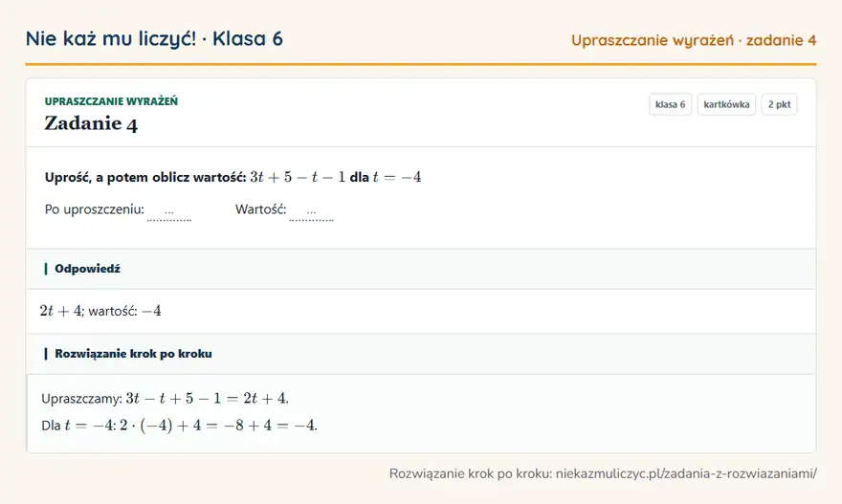This screenshot has height=504, width=842.
Task: Click the 'Zadanie 4' heading
Action: click(91, 124)
